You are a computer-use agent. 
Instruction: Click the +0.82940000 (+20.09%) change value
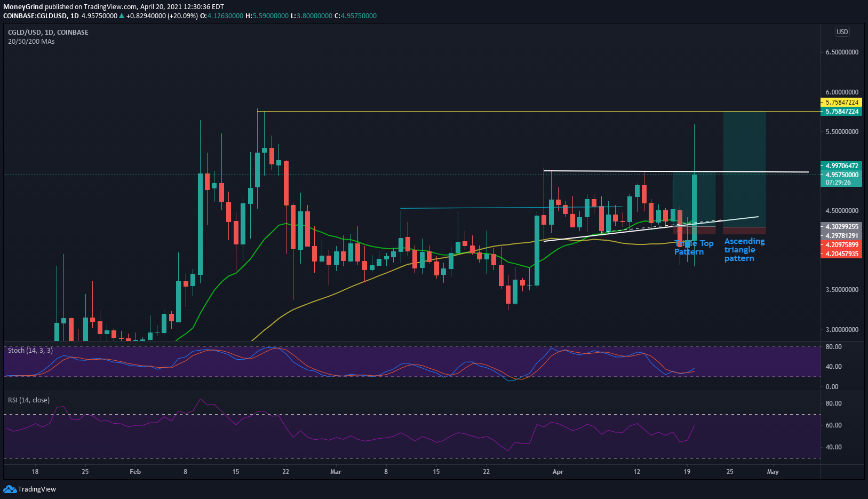(162, 16)
